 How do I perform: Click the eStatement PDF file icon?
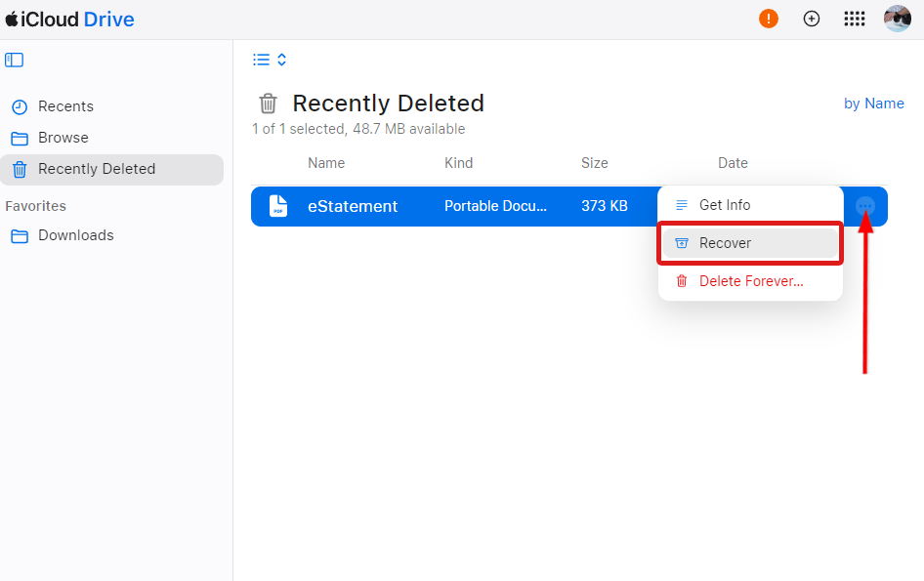tap(278, 206)
